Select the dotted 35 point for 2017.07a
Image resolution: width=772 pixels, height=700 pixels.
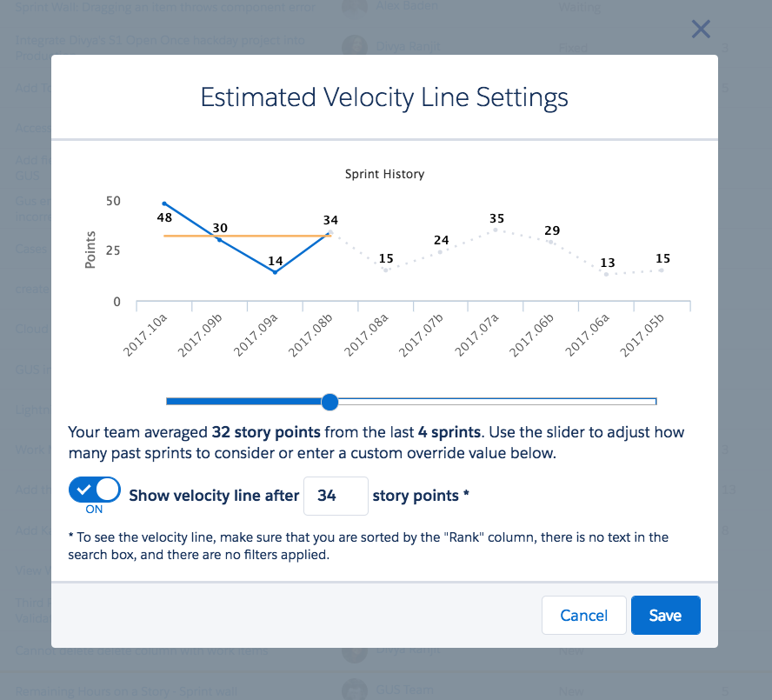coord(496,230)
